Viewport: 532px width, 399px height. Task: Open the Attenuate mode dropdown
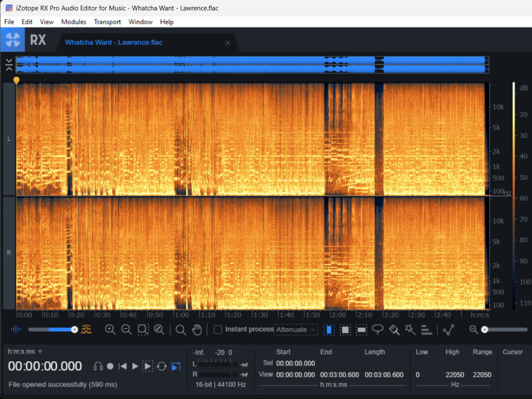pos(295,329)
